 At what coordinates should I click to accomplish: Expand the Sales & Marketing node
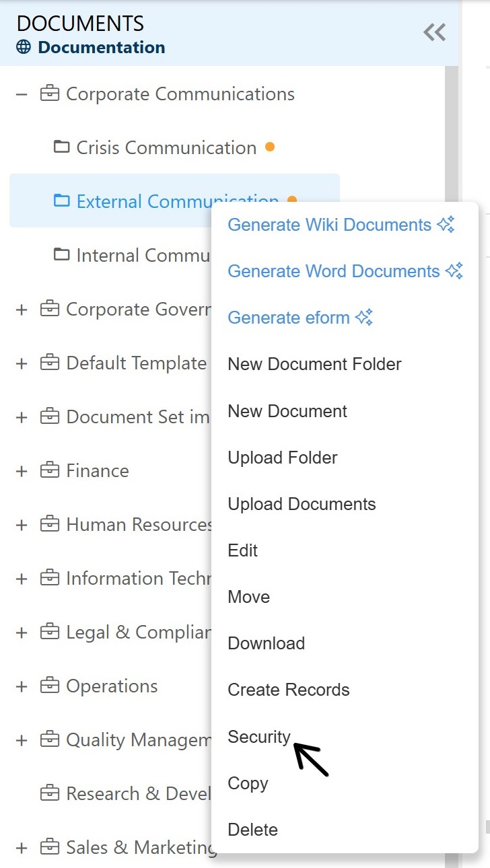[22, 848]
